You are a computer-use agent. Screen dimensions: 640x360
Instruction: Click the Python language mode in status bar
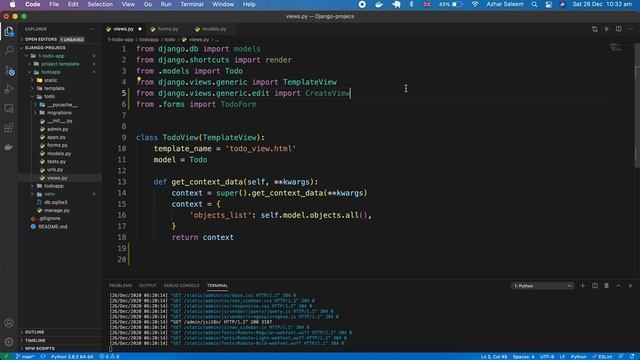(578, 356)
